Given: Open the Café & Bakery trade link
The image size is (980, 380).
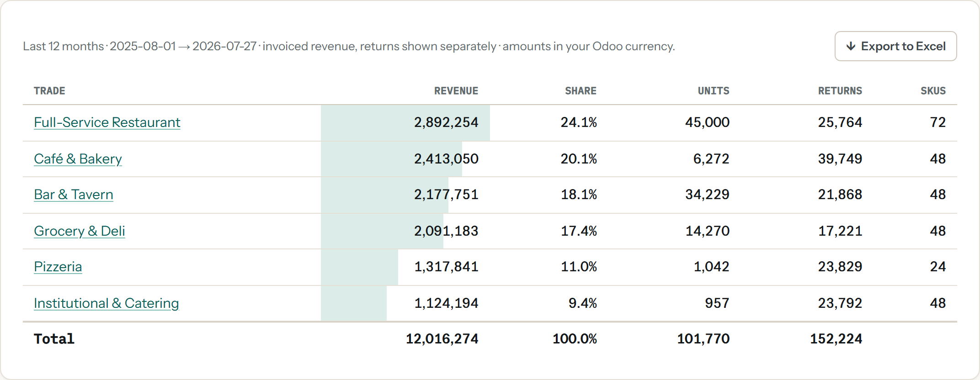Looking at the screenshot, I should coord(78,159).
